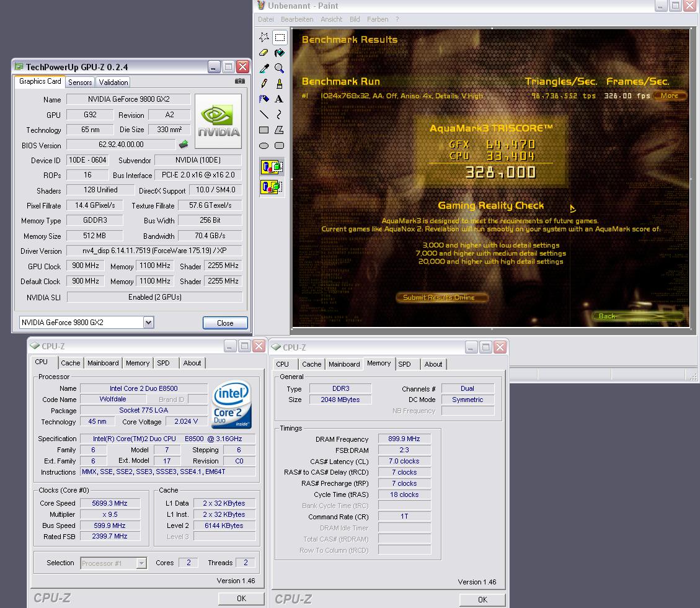The image size is (700, 608).
Task: Select the Rounded Rectangle tool
Action: pyautogui.click(x=280, y=146)
